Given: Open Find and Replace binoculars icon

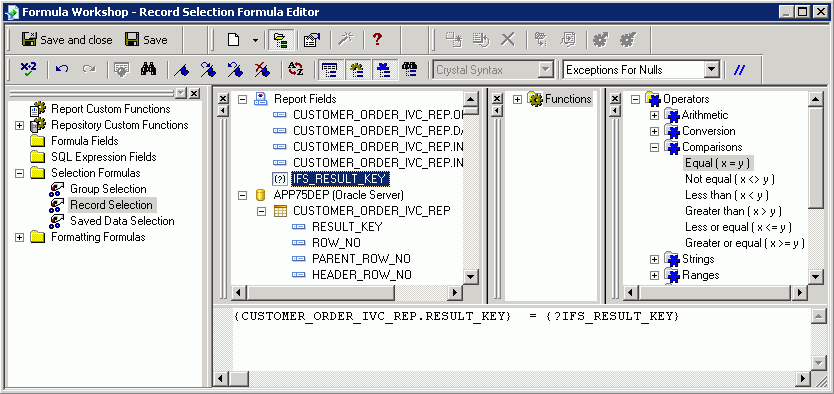Looking at the screenshot, I should (x=148, y=70).
